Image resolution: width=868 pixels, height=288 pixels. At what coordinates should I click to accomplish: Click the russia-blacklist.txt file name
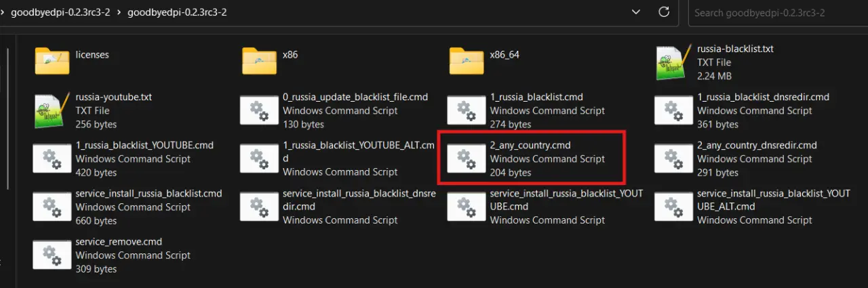735,49
